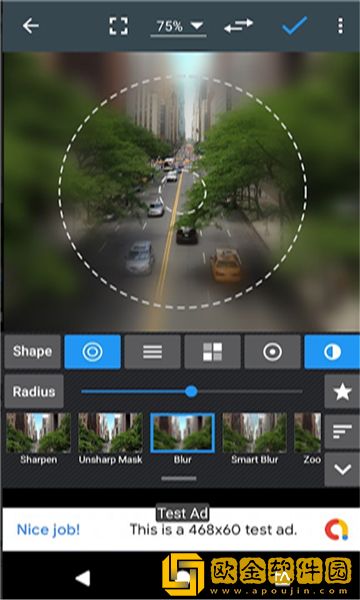
Task: Tap the Shape label button
Action: (33, 352)
